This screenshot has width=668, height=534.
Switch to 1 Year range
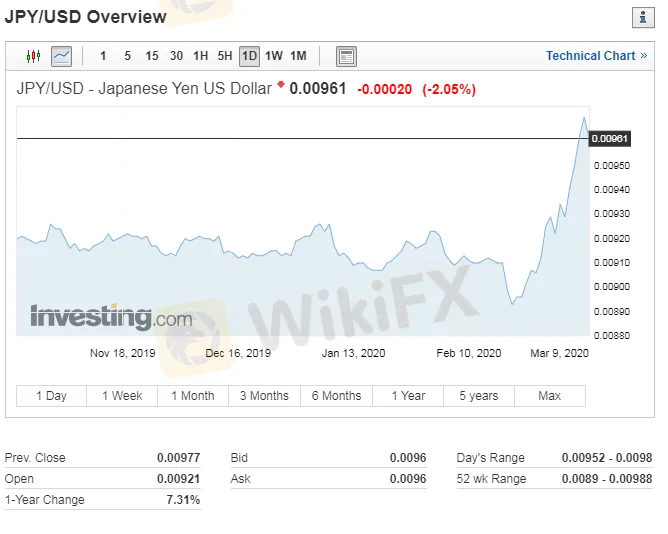pyautogui.click(x=408, y=396)
